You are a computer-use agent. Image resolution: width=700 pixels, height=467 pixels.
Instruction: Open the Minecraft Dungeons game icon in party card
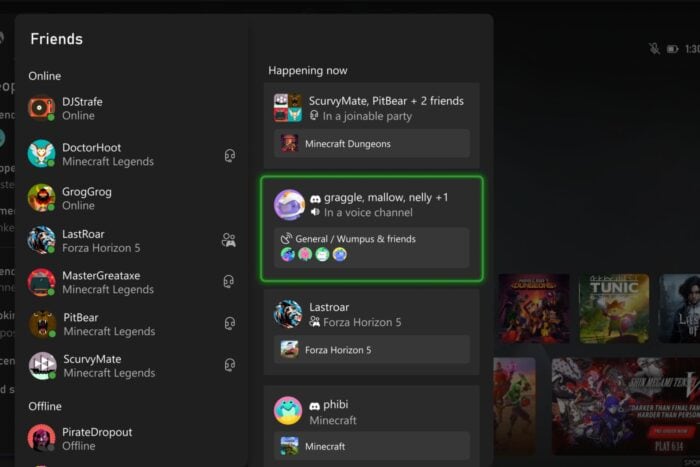coord(289,144)
